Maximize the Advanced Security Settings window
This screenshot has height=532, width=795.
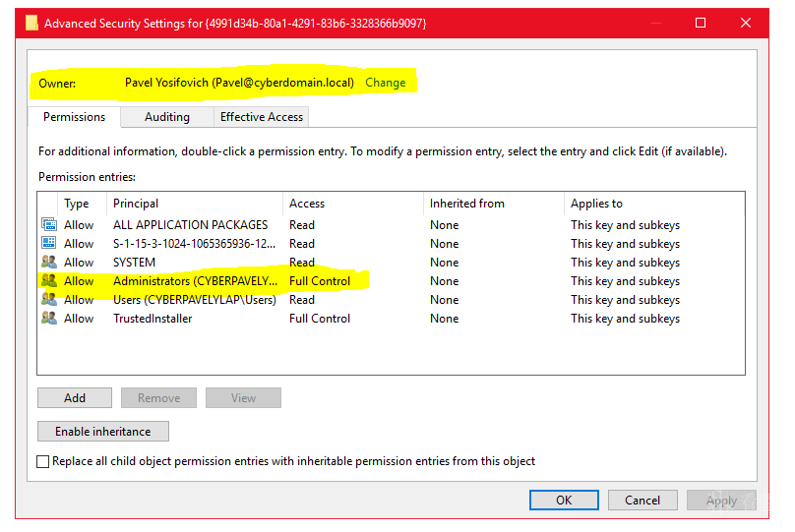701,23
